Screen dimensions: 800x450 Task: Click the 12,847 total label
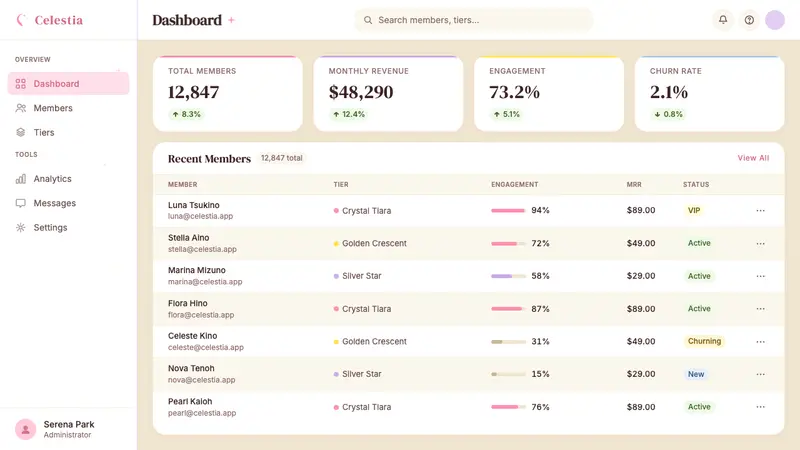click(282, 158)
